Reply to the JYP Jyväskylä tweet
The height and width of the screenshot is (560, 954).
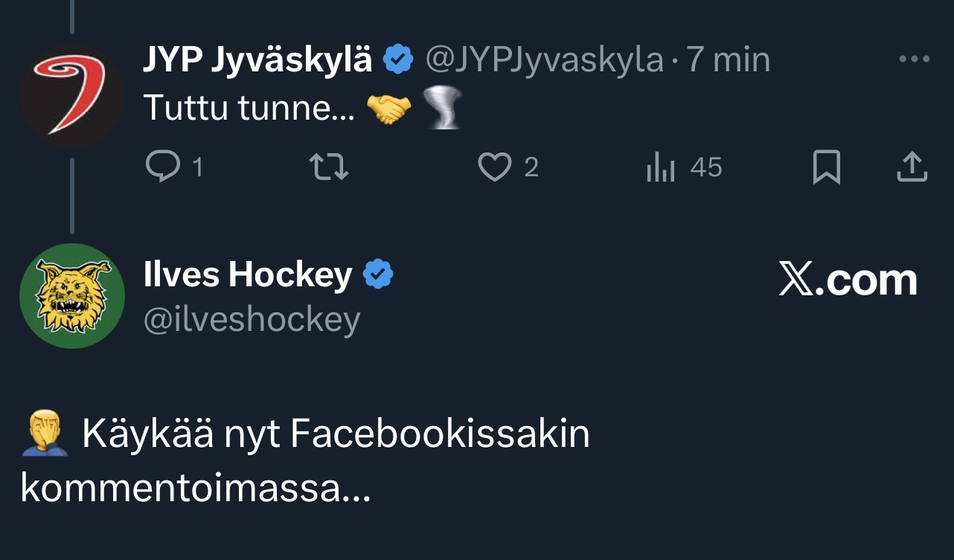(161, 167)
